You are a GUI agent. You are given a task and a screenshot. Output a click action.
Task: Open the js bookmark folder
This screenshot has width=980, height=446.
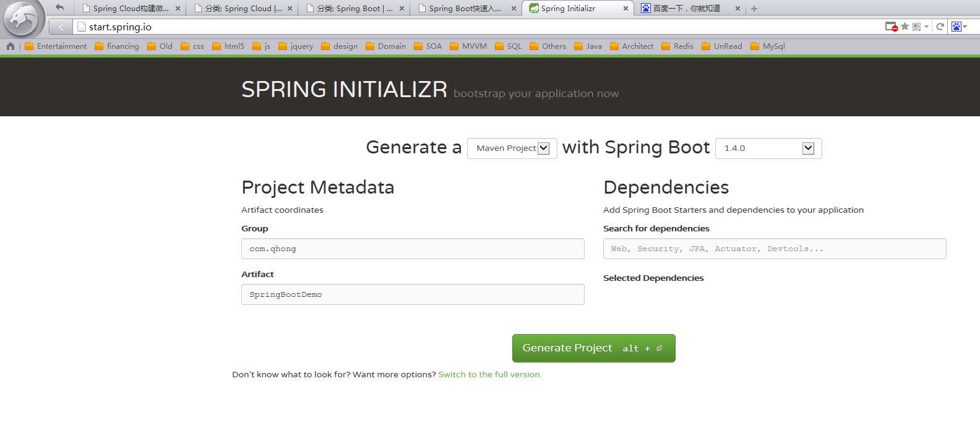tap(261, 46)
